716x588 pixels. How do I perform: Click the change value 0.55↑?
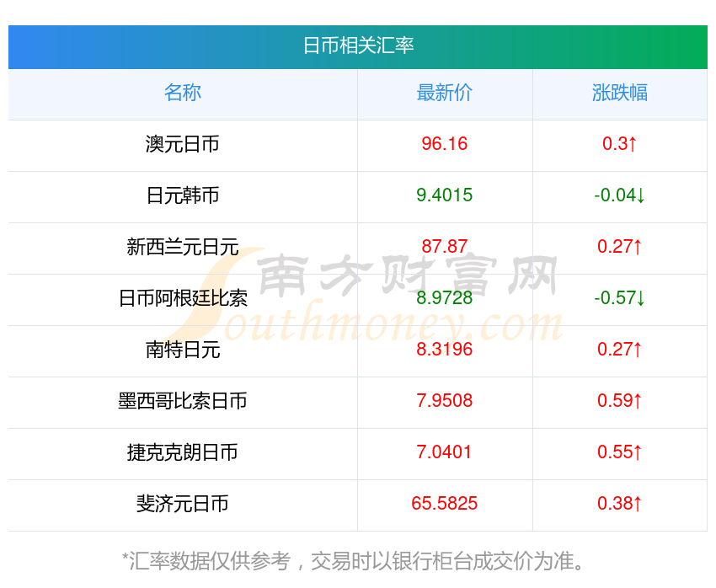pyautogui.click(x=620, y=452)
